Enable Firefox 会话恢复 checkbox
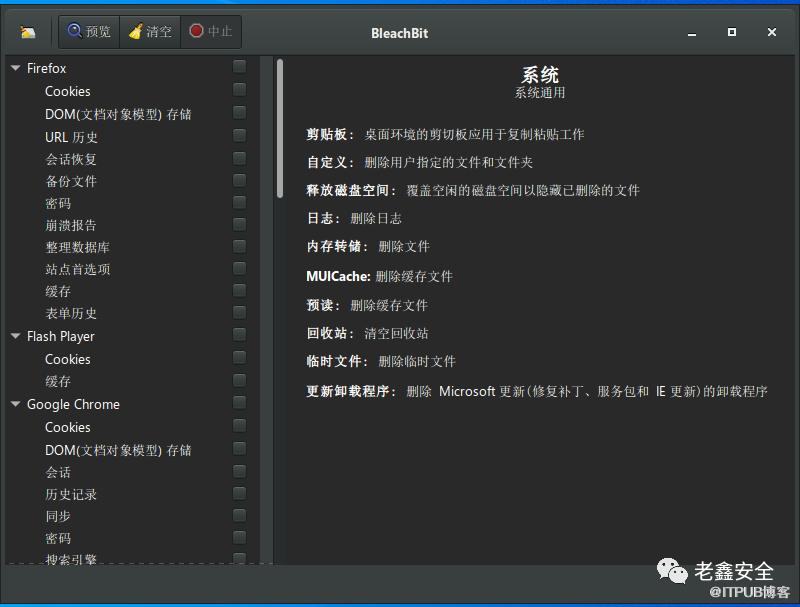 point(239,158)
